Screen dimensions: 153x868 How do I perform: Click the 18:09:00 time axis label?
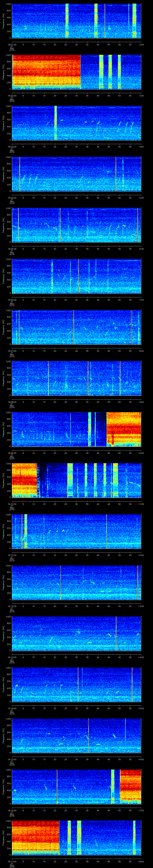click(x=12, y=453)
